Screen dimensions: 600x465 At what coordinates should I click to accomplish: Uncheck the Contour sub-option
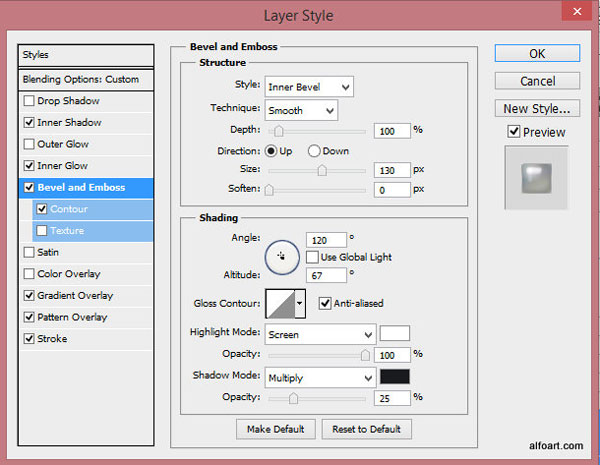tap(42, 209)
